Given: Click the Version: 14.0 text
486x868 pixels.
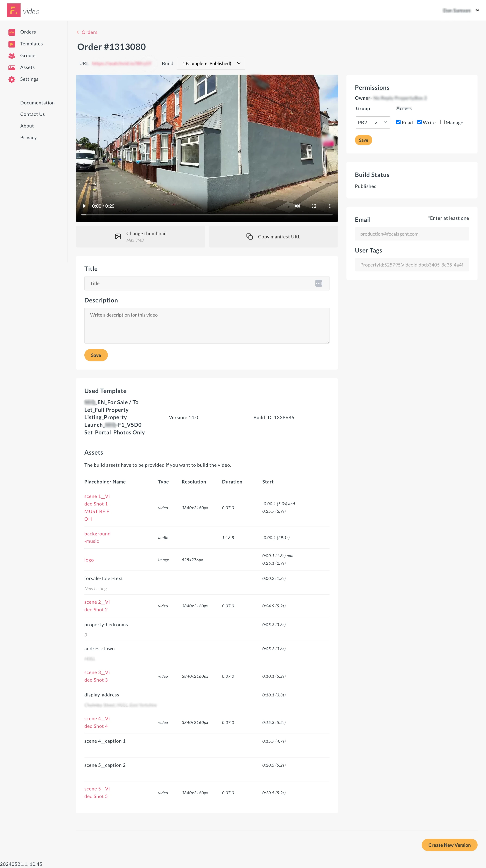Looking at the screenshot, I should (183, 417).
